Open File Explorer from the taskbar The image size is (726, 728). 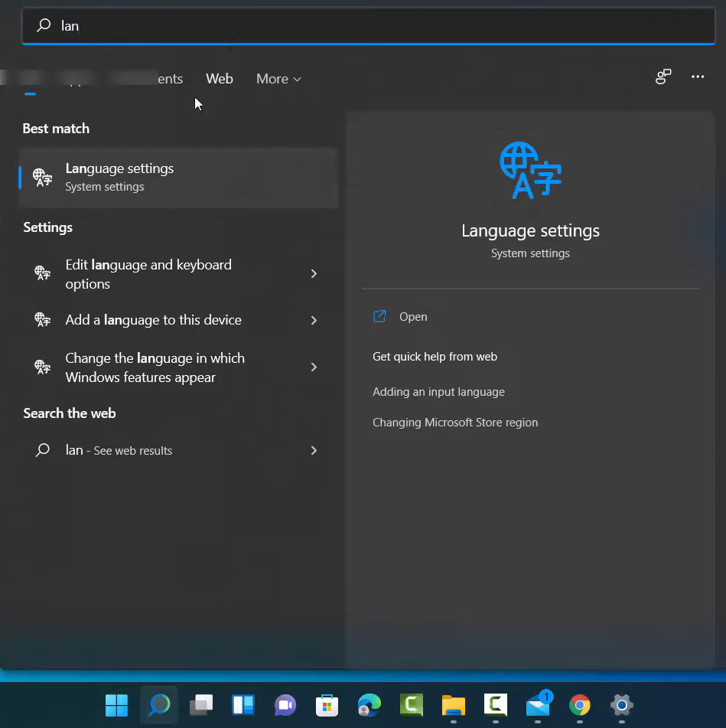click(454, 704)
